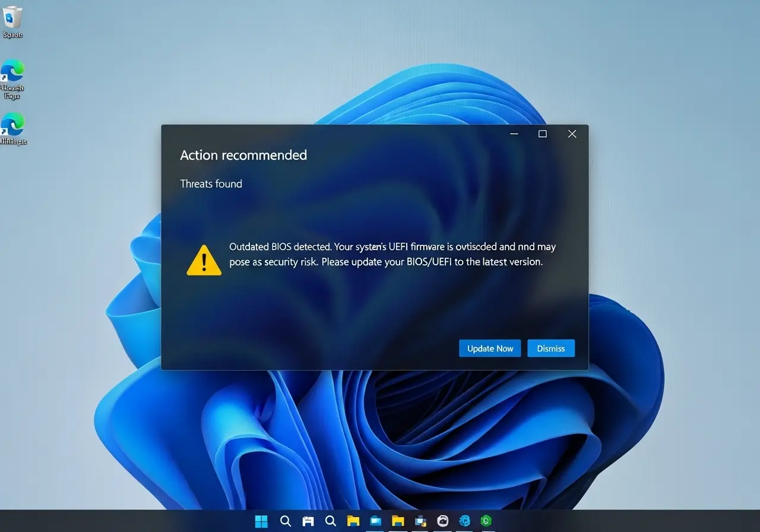Minimize the Action recommended dialog window
The image size is (760, 532).
[514, 134]
